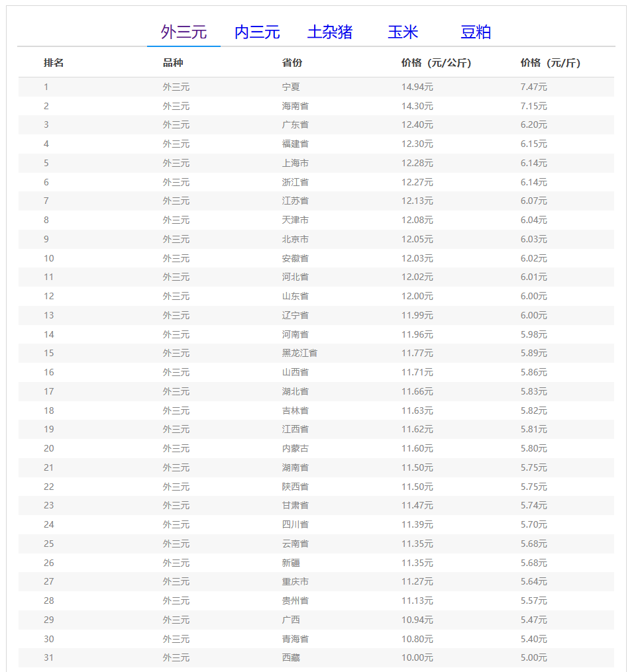The width and height of the screenshot is (640, 672).
Task: Click the 品种 column header
Action: click(x=173, y=63)
